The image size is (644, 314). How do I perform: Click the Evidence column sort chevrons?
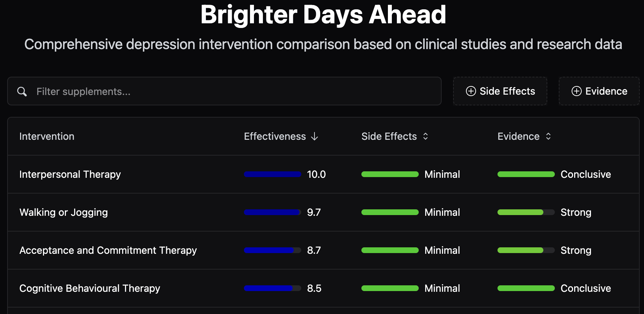[x=548, y=136]
